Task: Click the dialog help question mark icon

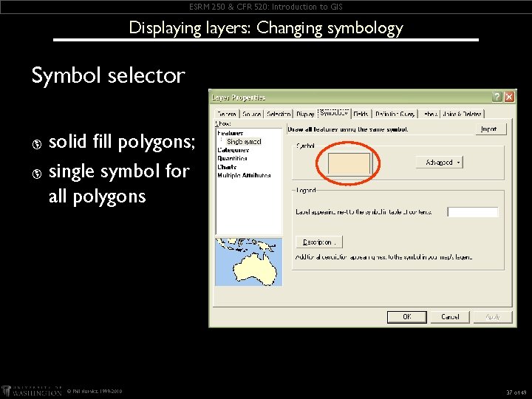Action: point(497,97)
